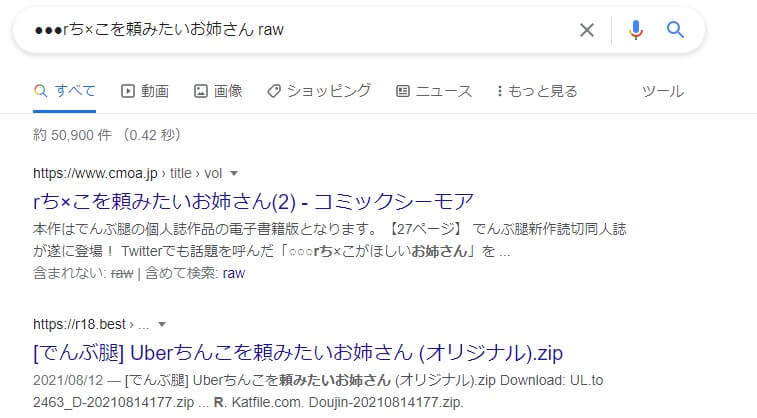The image size is (757, 418).
Task: Click the 2021/08/12 date in second result snippet
Action: pyautogui.click(x=68, y=380)
